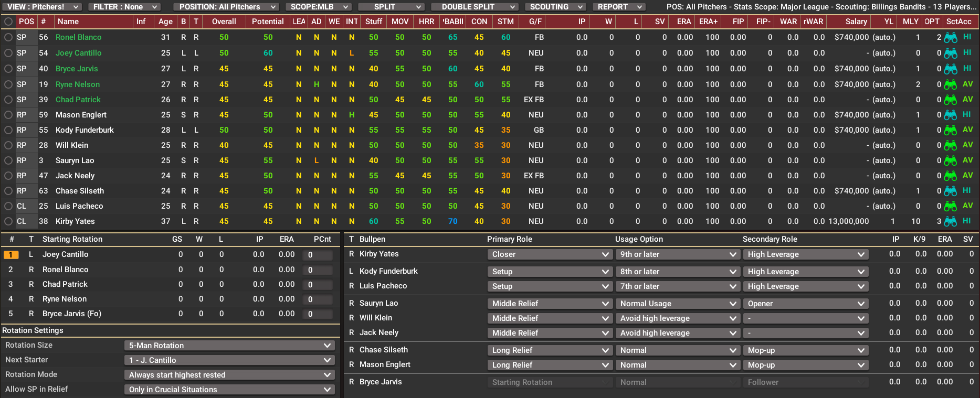Screen dimensions: 980x398
Task: Open Kirby Yates in player table
Action: tap(75, 221)
